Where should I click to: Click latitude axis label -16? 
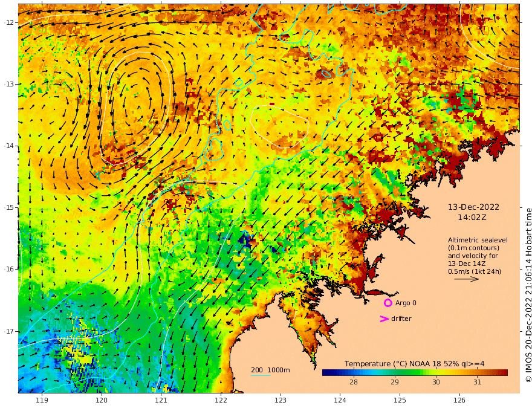click(9, 269)
